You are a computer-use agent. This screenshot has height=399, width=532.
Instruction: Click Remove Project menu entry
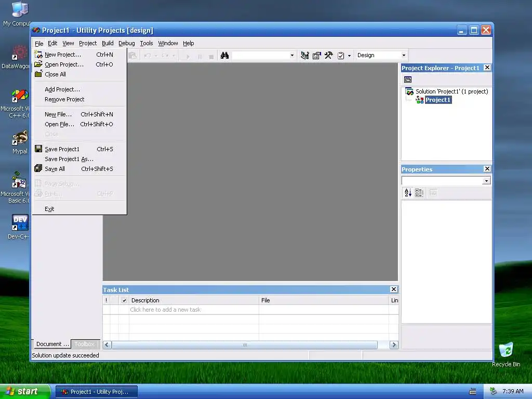tap(79, 99)
